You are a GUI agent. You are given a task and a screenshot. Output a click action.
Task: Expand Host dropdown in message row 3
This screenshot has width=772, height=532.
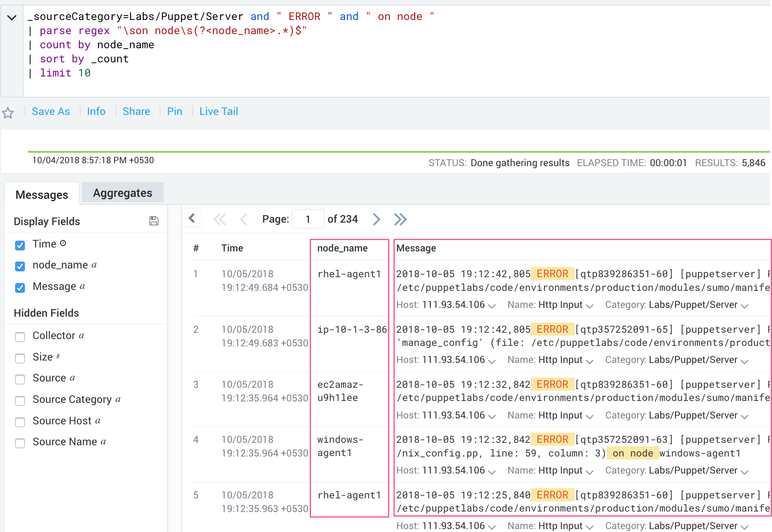click(492, 417)
